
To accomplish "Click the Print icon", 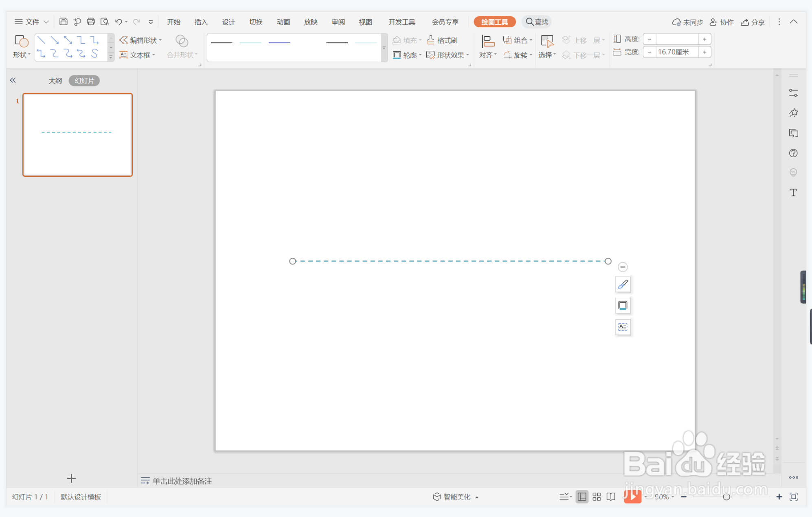I will (x=91, y=22).
